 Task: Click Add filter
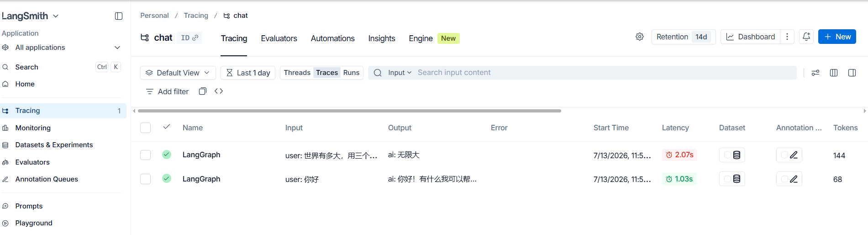coord(167,91)
